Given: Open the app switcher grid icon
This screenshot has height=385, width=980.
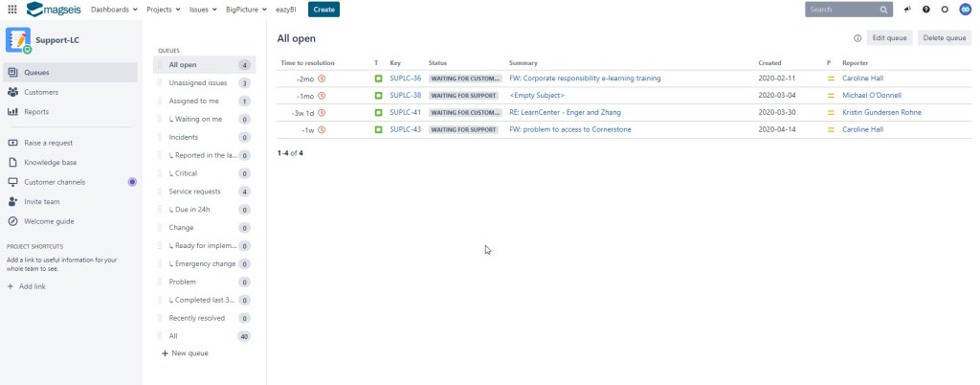Looking at the screenshot, I should [x=11, y=10].
